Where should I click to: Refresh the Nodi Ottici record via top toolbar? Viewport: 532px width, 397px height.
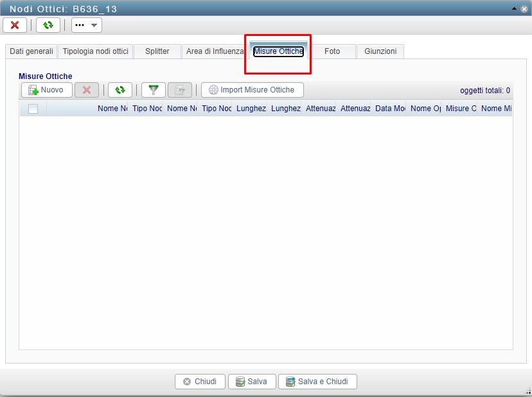(x=48, y=25)
